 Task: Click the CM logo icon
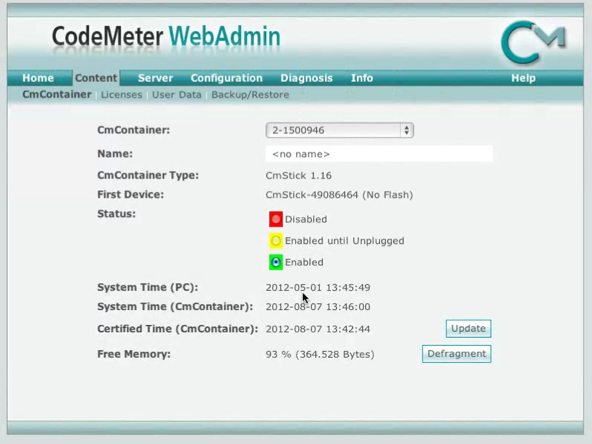[533, 42]
